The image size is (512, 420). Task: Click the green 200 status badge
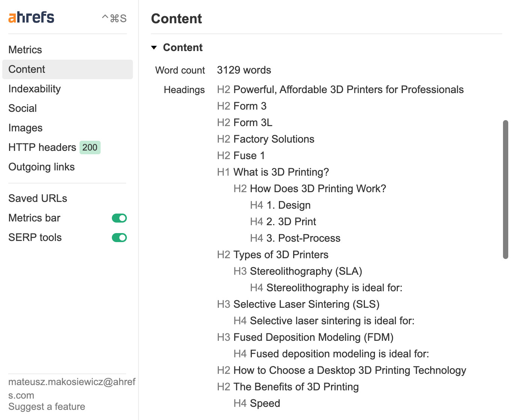point(90,148)
